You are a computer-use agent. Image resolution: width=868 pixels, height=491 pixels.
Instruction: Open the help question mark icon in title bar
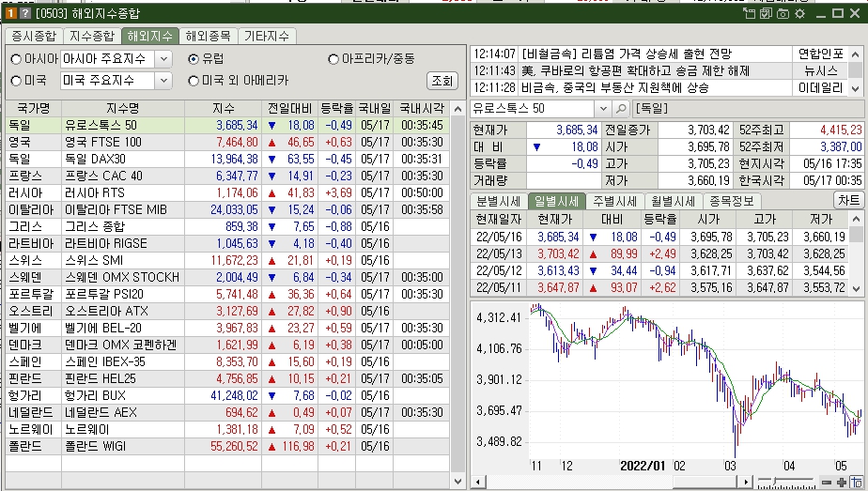25,13
